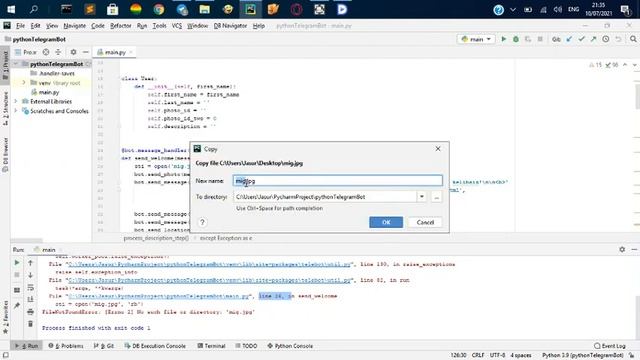Open the TODO tool window tab
Viewport: 640px width, 360px height.
(246, 346)
